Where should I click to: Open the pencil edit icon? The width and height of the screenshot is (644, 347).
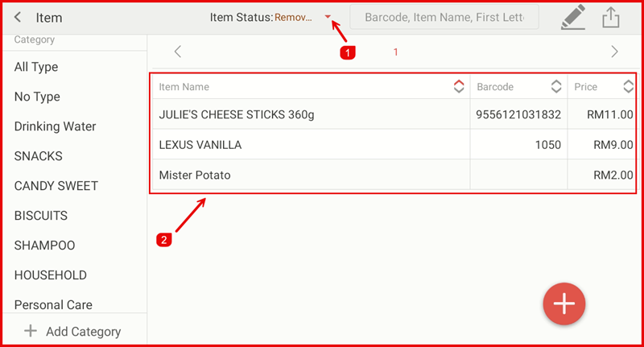573,18
